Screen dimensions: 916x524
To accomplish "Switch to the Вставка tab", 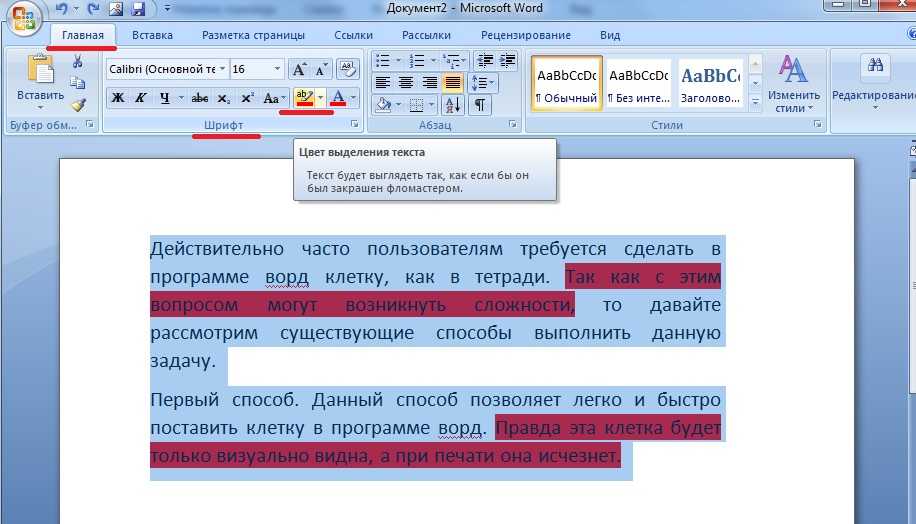I will [x=152, y=35].
